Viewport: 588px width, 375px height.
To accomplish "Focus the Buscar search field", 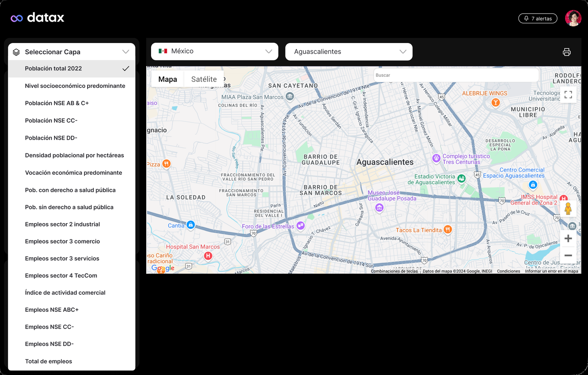I will pyautogui.click(x=456, y=75).
